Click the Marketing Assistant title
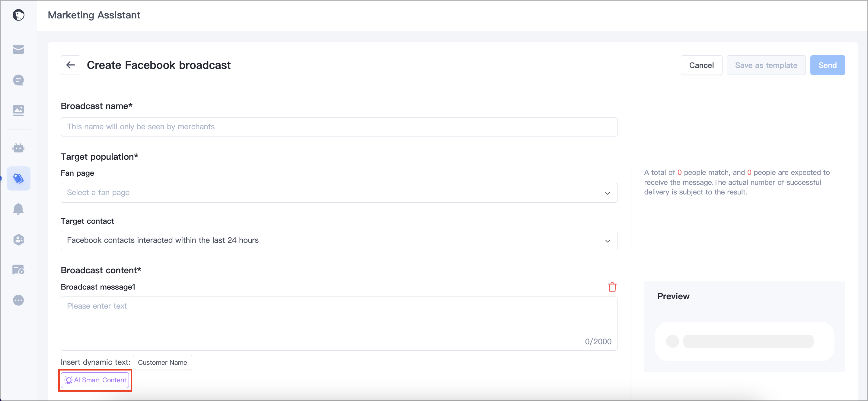This screenshot has width=868, height=401. click(94, 15)
